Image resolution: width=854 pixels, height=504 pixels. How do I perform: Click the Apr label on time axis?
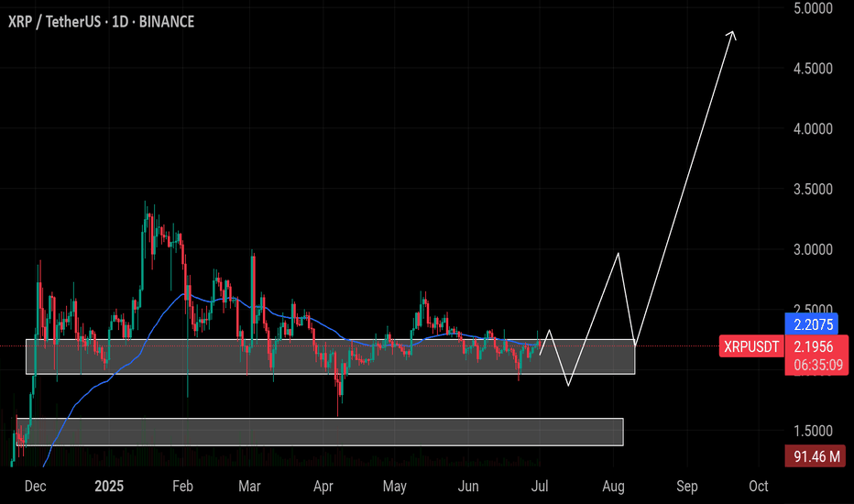click(x=323, y=486)
